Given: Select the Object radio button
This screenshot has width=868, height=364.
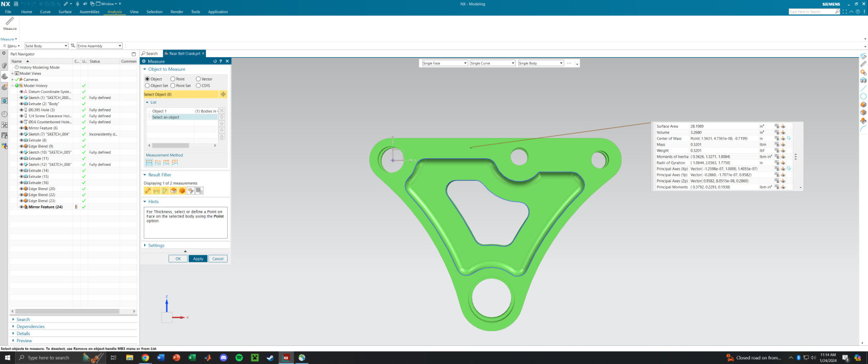Looking at the screenshot, I should pos(147,79).
